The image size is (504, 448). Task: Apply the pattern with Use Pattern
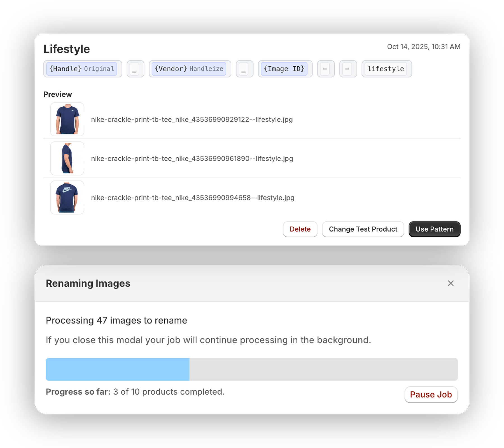click(x=434, y=229)
